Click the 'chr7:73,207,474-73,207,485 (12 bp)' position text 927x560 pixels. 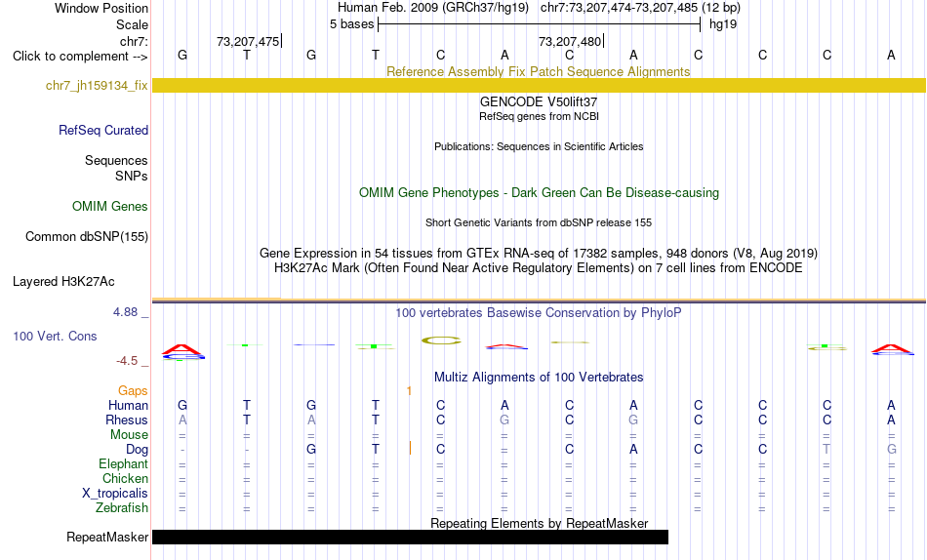[640, 8]
